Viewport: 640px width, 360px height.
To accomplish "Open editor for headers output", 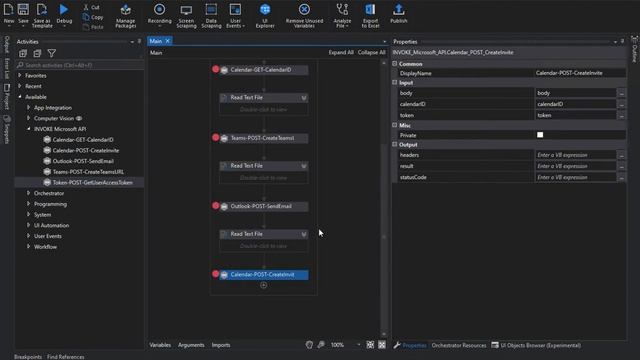I will (622, 156).
